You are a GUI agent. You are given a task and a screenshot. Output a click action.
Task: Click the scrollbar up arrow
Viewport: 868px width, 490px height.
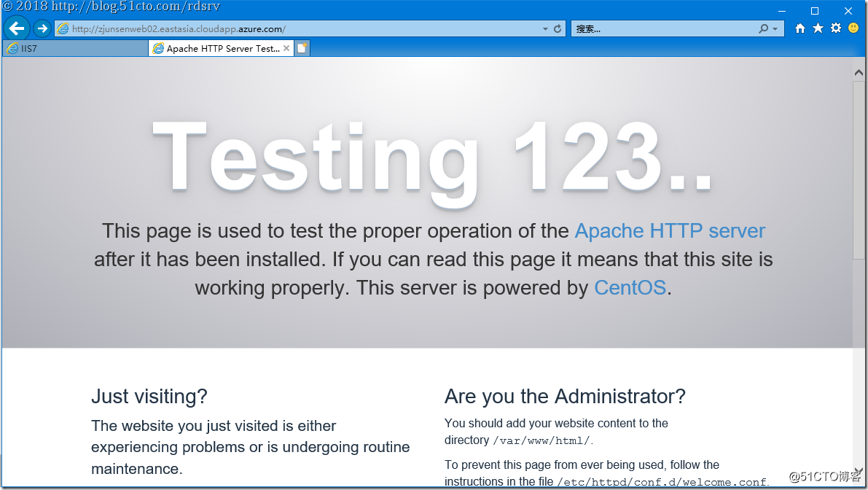[x=859, y=72]
